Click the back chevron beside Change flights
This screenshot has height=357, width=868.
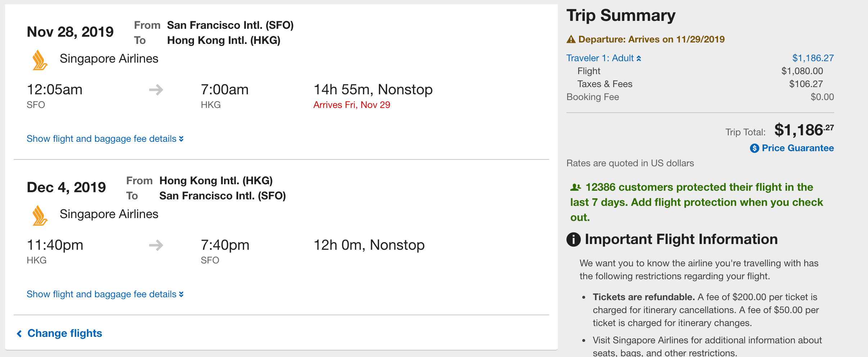tap(19, 334)
